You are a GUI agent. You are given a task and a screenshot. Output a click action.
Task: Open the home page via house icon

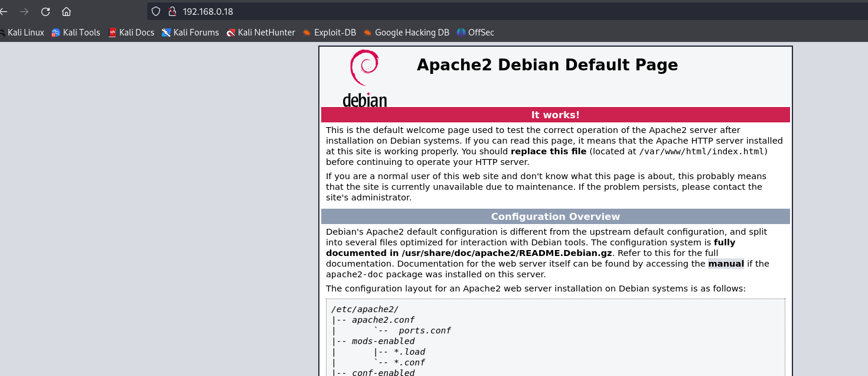click(x=67, y=11)
